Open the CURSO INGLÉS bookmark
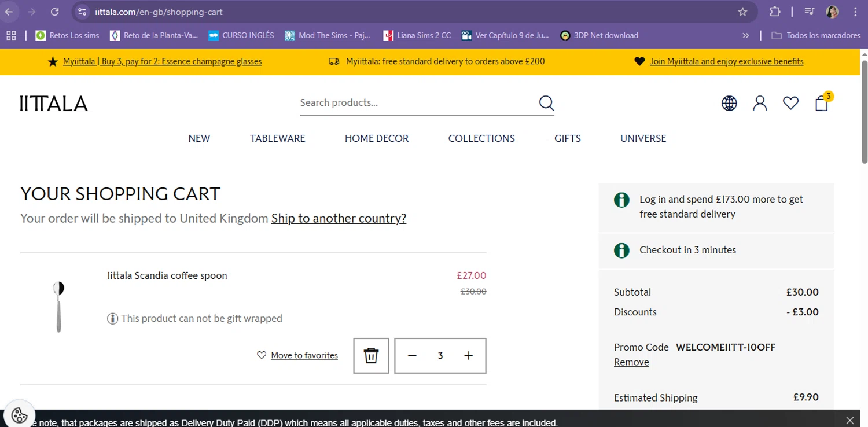868x427 pixels. coord(241,35)
